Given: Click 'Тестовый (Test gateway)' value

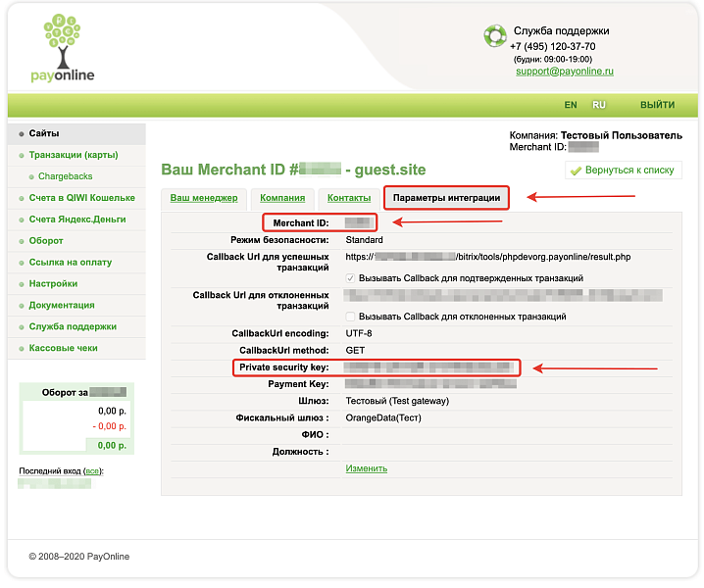Looking at the screenshot, I should pyautogui.click(x=397, y=401).
